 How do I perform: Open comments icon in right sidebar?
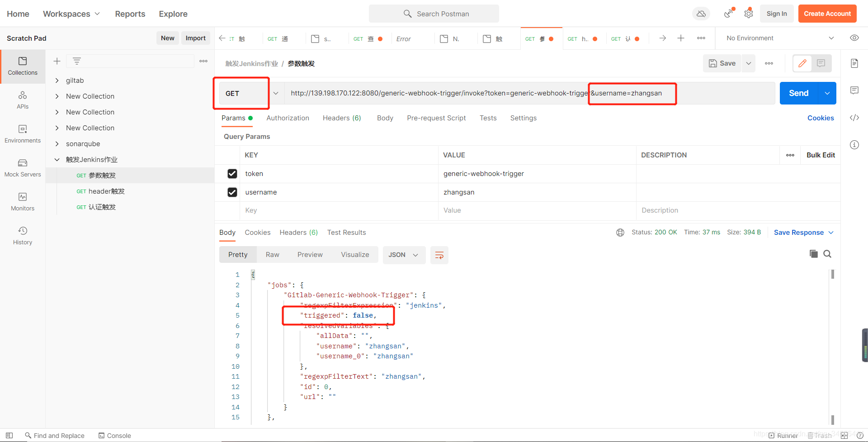(854, 90)
